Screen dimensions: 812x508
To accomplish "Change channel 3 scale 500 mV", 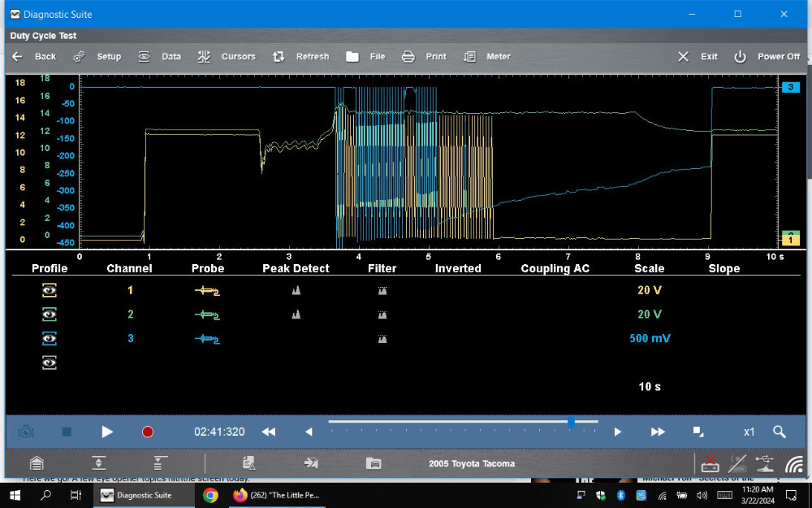I will pos(650,338).
